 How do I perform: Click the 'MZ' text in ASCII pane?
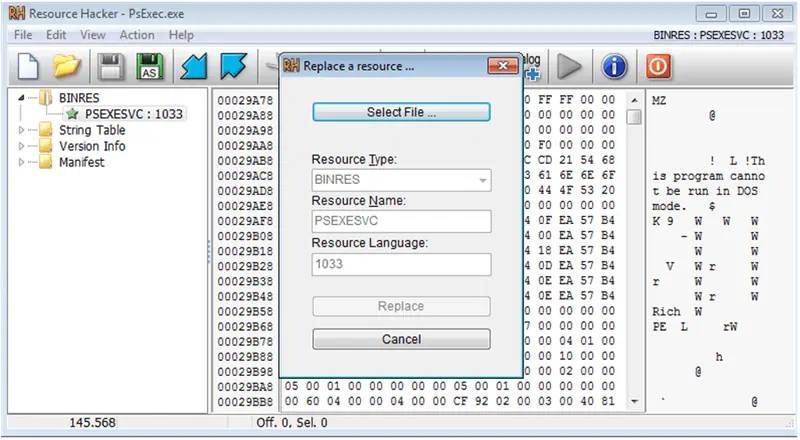tap(659, 101)
